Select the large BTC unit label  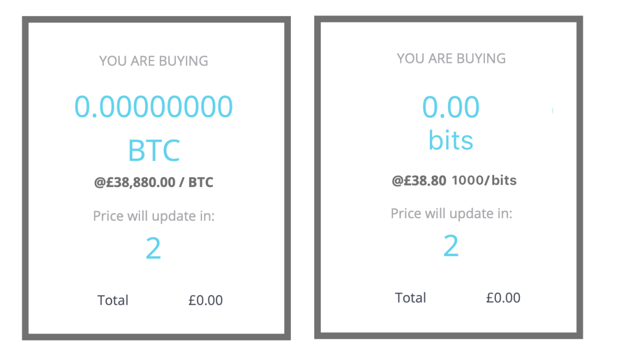click(154, 151)
